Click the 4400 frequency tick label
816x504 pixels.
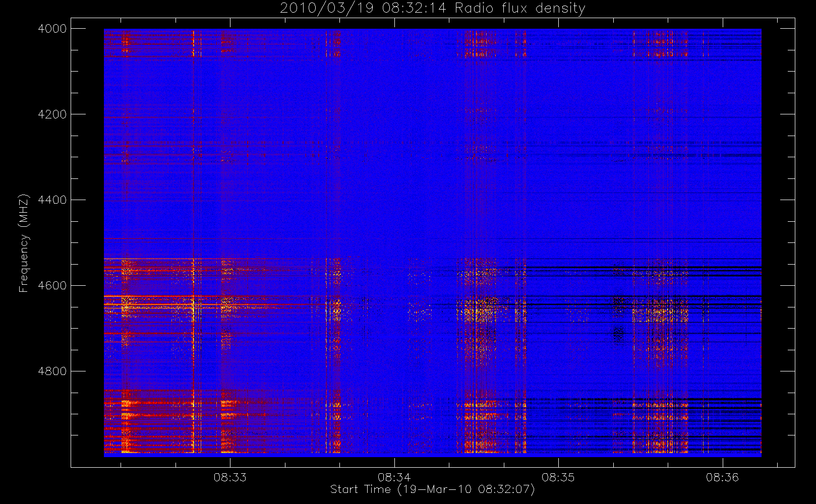(52, 200)
